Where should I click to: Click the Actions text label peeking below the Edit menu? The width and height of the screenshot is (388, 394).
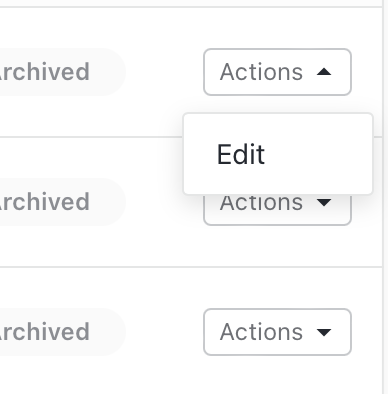pos(261,203)
